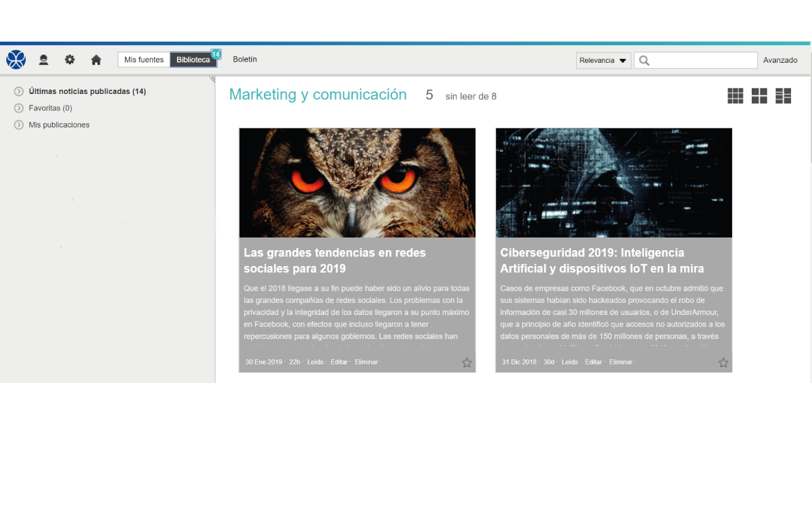Open the hooded hacker image thumbnail
The image size is (812, 508).
click(613, 183)
